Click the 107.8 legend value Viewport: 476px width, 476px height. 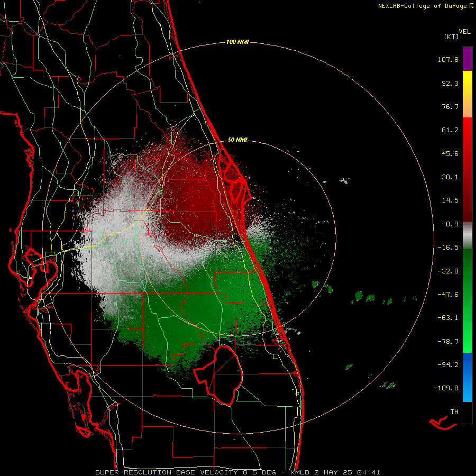coord(448,59)
